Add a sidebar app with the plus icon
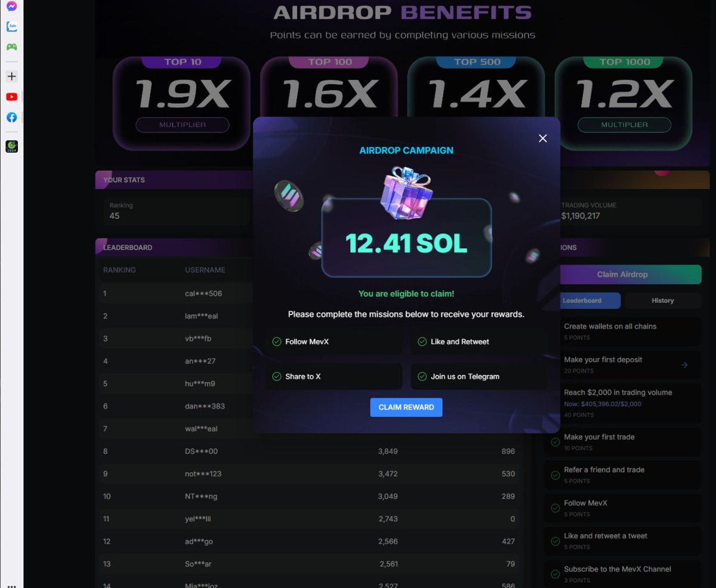The height and width of the screenshot is (588, 716). click(11, 76)
